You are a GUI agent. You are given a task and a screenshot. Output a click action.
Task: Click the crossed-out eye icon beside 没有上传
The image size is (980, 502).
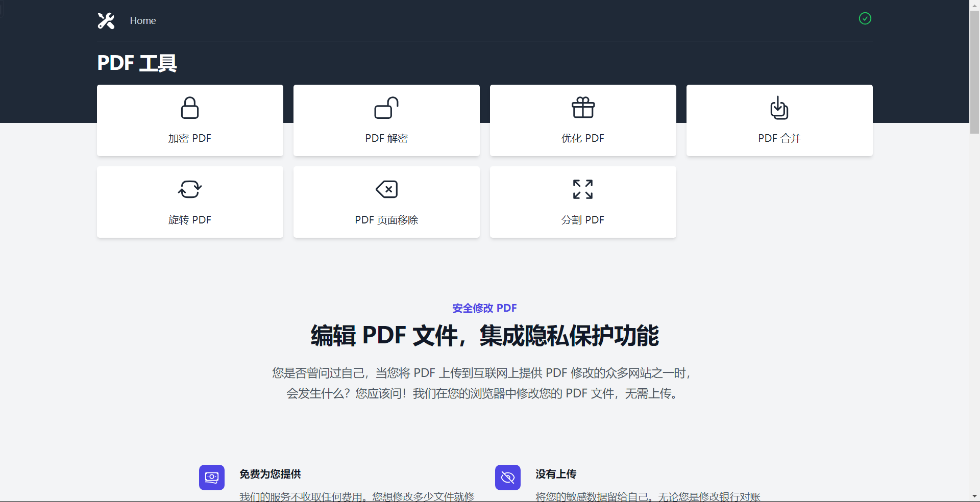pyautogui.click(x=508, y=478)
